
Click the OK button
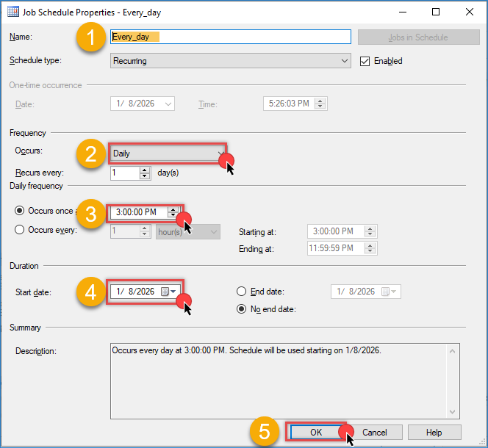[x=316, y=432]
